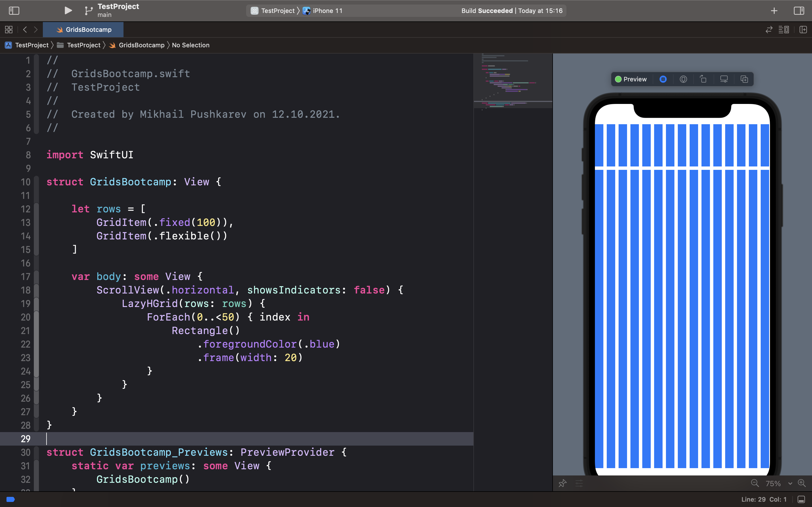Click the code minimap
812x507 pixels.
pos(513,81)
